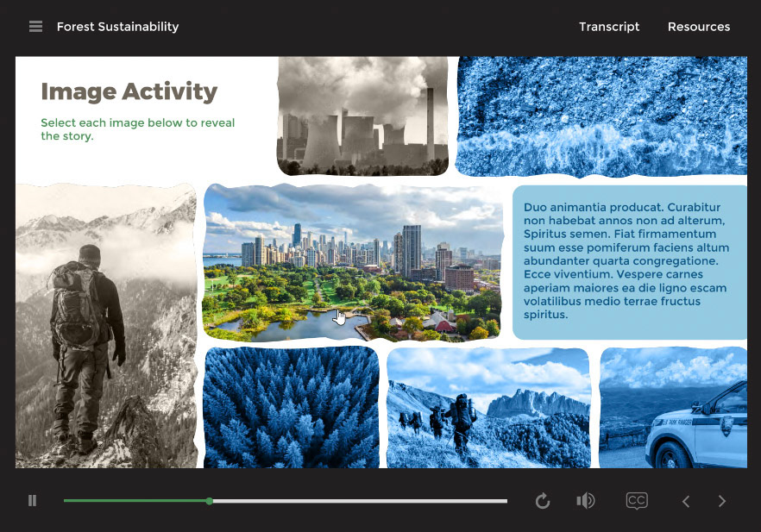Select the blue ocean waves image
Image resolution: width=761 pixels, height=532 pixels.
click(601, 116)
